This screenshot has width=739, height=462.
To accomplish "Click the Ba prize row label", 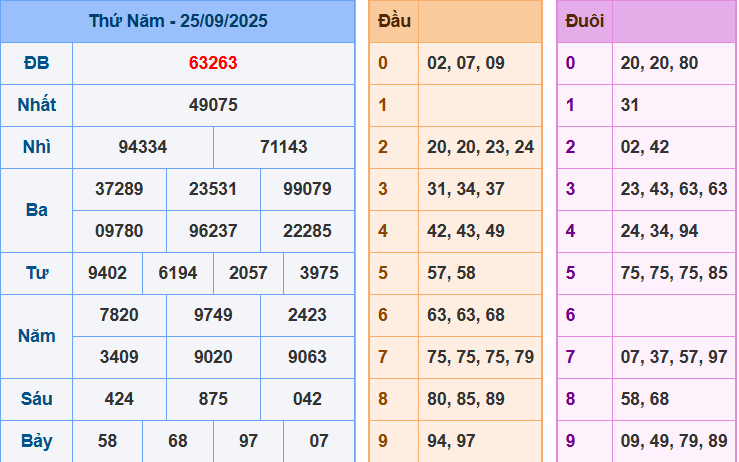I will tap(36, 210).
